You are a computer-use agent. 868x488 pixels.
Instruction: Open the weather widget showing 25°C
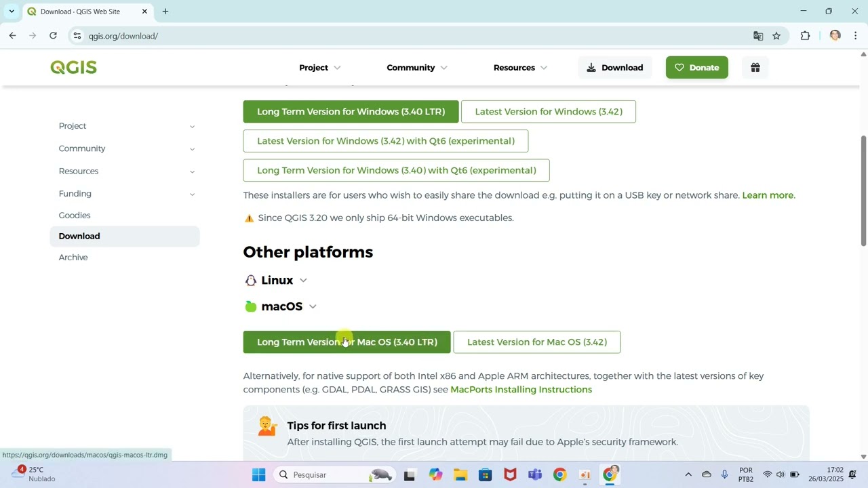[x=34, y=474]
